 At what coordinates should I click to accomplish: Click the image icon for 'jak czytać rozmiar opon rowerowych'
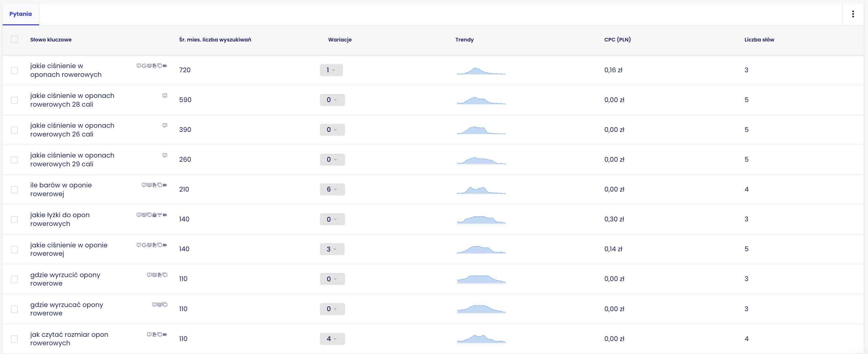[155, 335]
